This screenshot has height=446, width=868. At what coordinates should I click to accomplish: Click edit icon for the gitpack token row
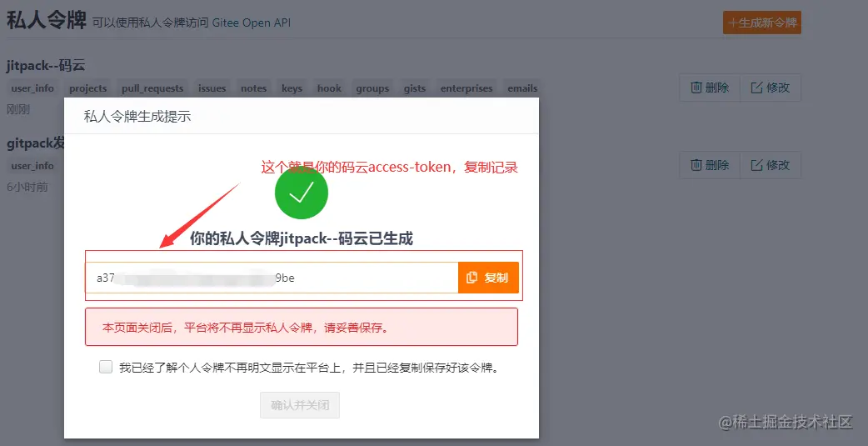756,165
